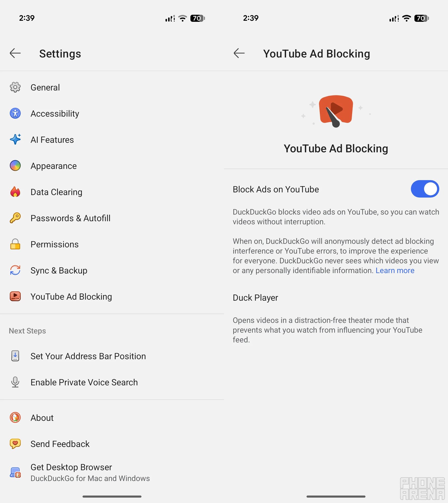Tap the Send Feedback heart bubble icon
The image size is (448, 503).
[15, 444]
